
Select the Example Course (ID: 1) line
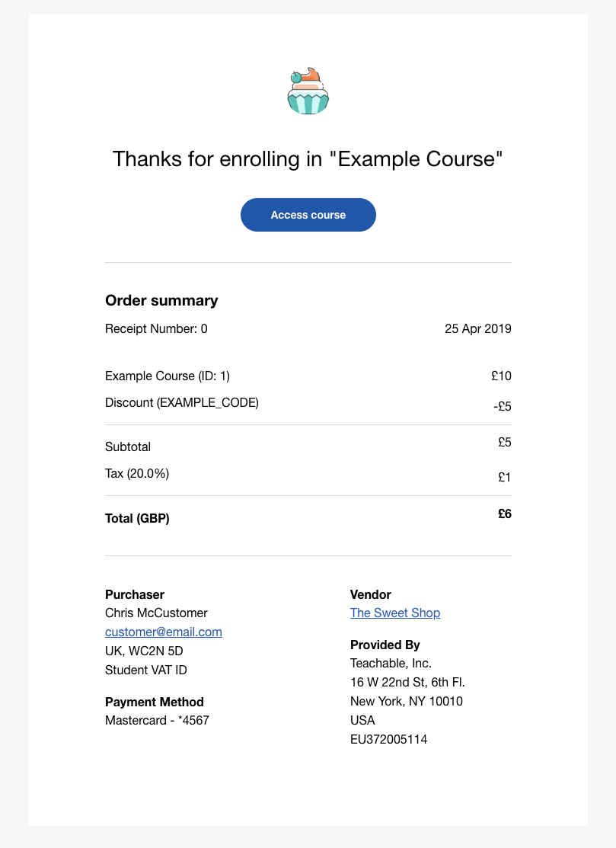[x=168, y=376]
